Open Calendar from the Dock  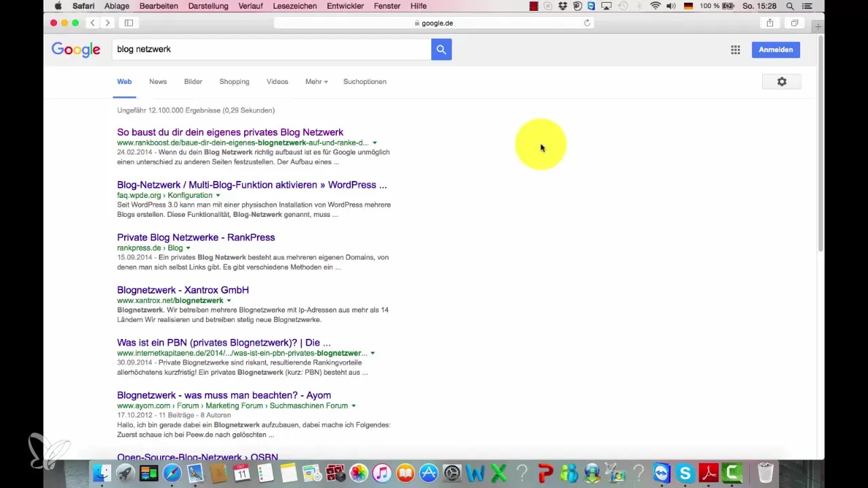[x=242, y=473]
